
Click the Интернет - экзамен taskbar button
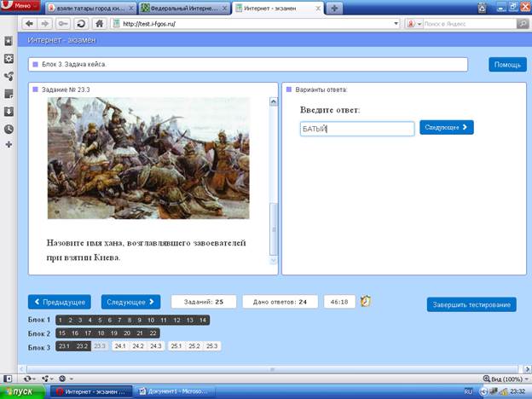(91, 391)
